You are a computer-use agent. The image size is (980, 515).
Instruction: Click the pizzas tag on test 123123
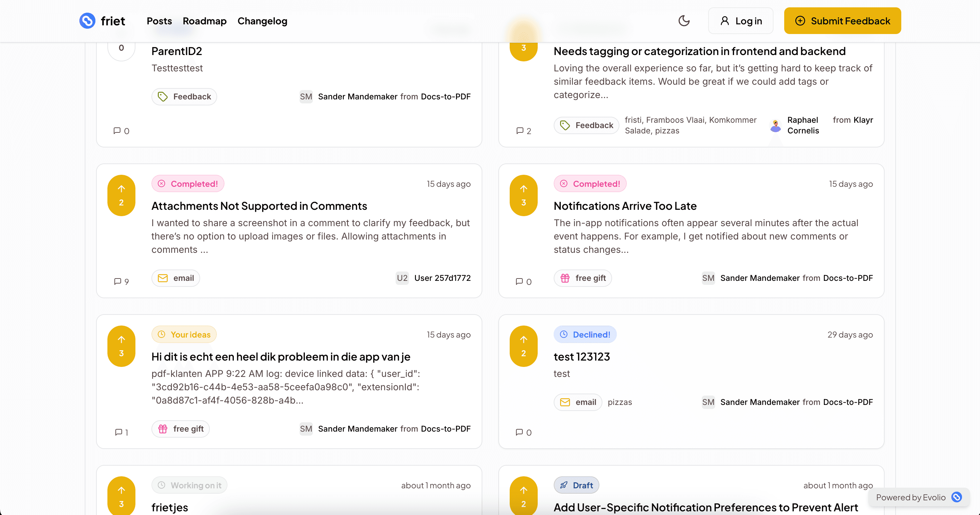click(x=620, y=402)
